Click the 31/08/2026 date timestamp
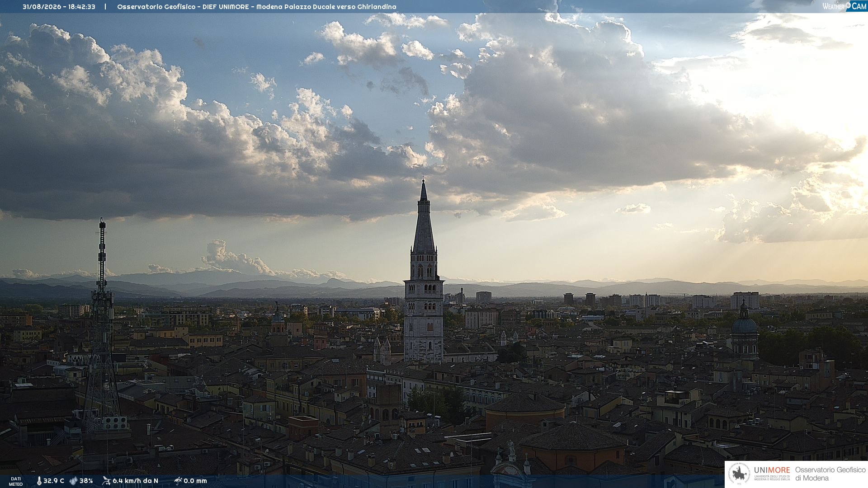The width and height of the screenshot is (868, 488). point(42,7)
